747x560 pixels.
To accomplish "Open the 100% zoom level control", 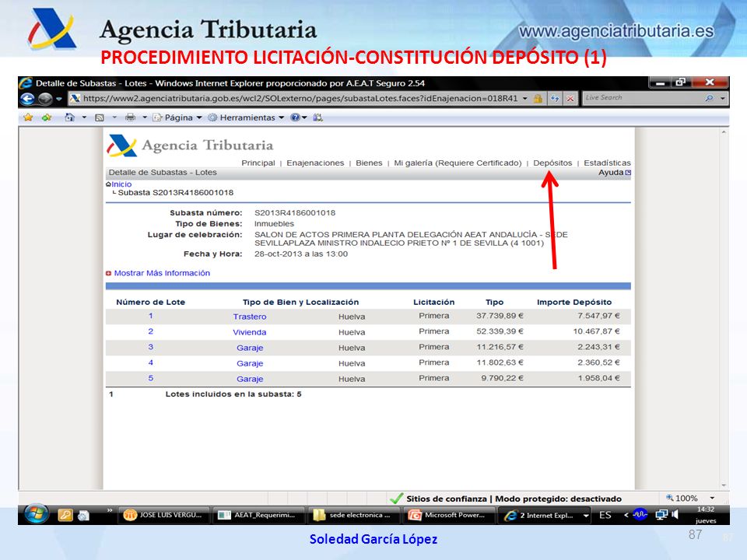I will coord(682,498).
